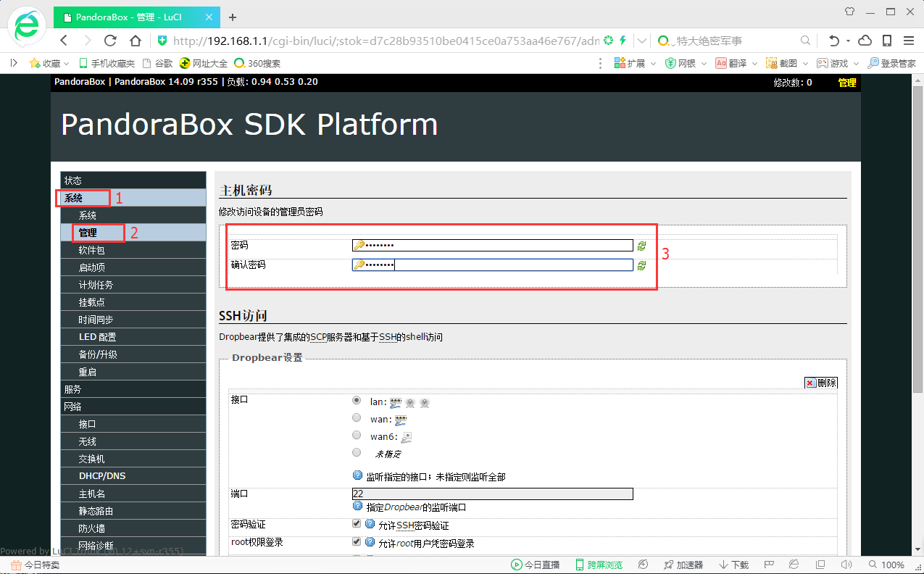Go back with the browser back arrow
The image size is (924, 574).
tap(64, 41)
